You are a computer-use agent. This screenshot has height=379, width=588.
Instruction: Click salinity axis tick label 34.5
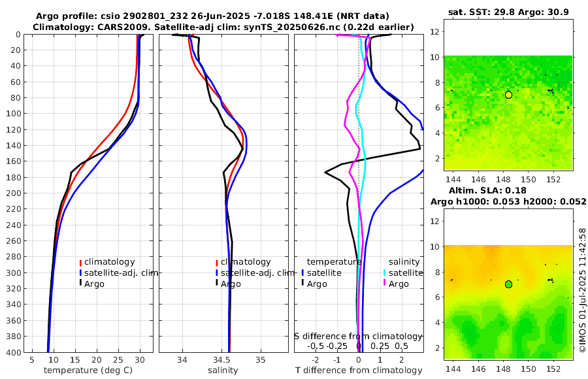[221, 360]
